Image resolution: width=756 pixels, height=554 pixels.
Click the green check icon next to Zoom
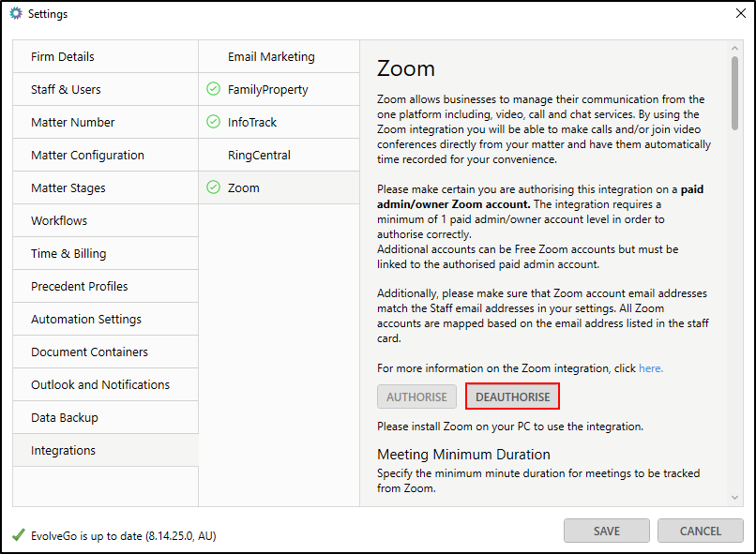(213, 187)
